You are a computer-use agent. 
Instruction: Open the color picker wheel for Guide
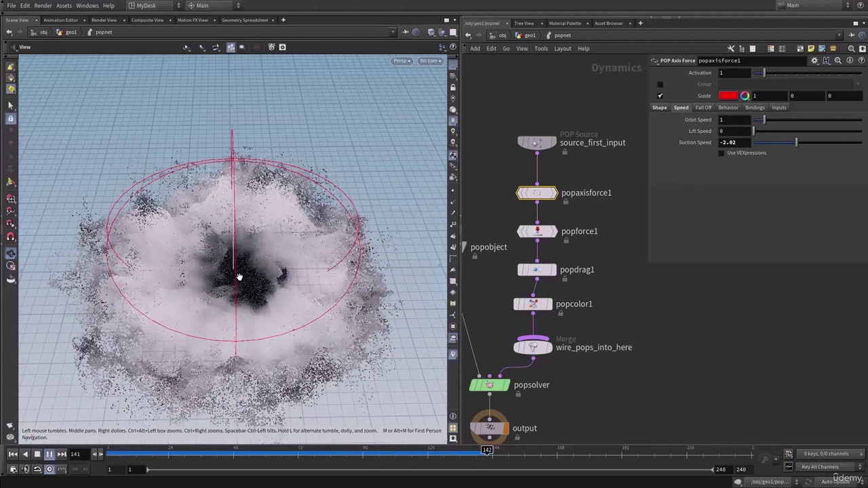[x=745, y=96]
